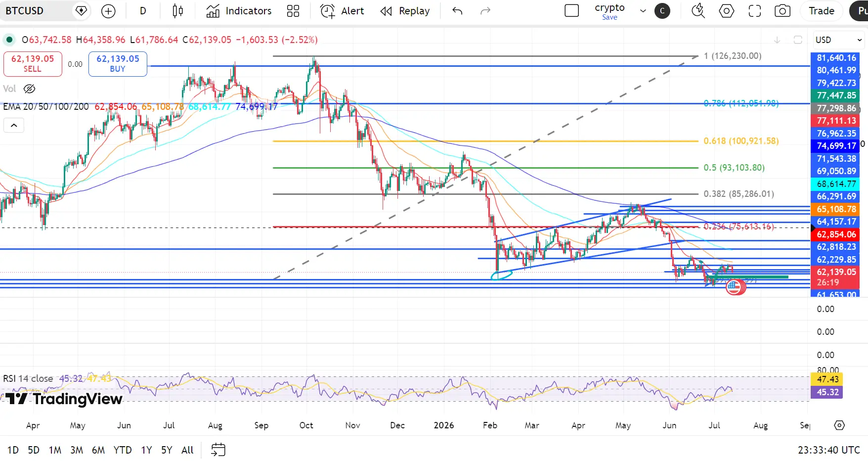Image resolution: width=868 pixels, height=461 pixels.
Task: Click the undo arrow
Action: coord(457,11)
